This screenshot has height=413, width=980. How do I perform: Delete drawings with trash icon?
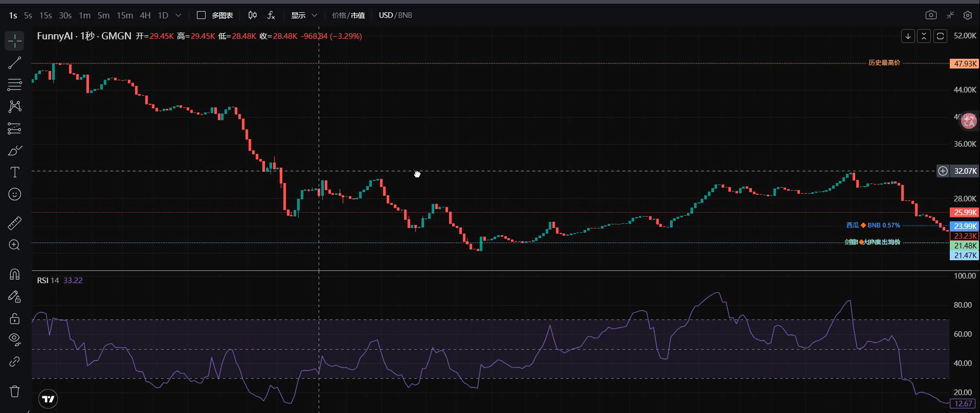coord(15,392)
